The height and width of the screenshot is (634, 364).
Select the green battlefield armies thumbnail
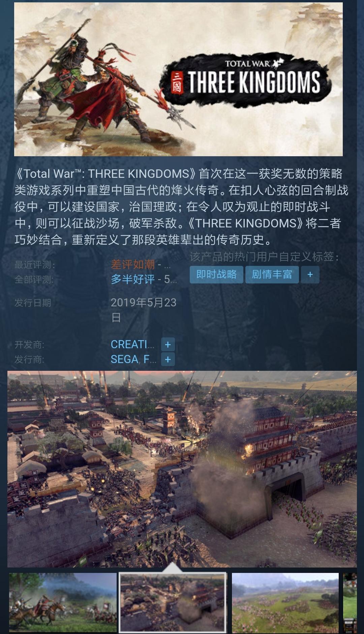[x=285, y=602]
